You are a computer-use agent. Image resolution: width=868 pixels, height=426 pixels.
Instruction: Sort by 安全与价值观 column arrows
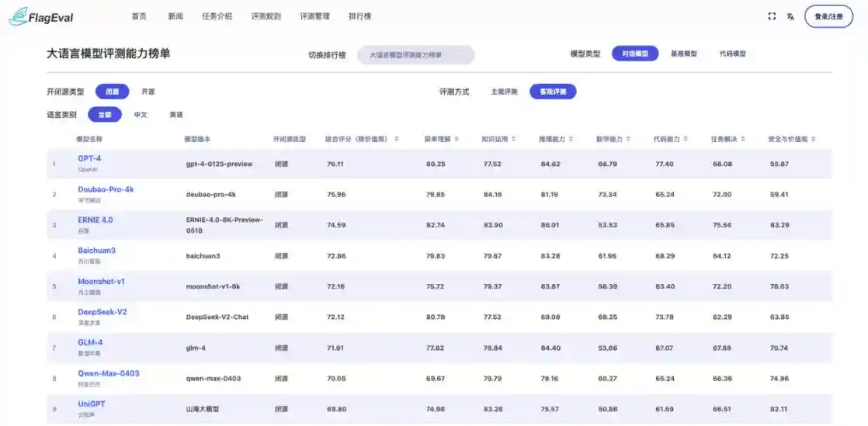pyautogui.click(x=813, y=140)
